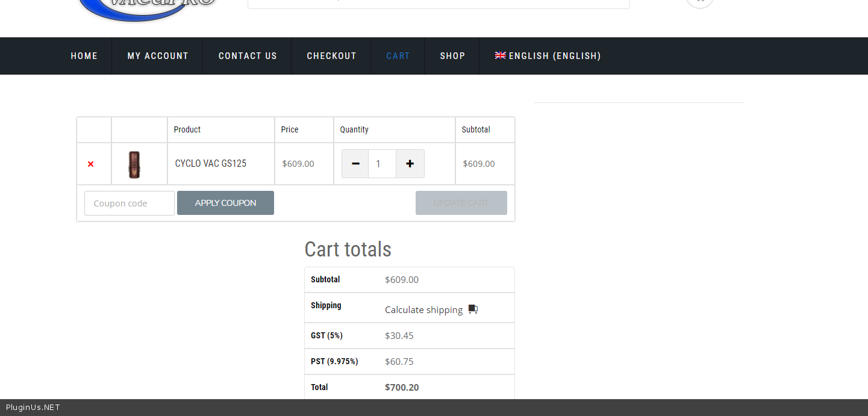Open the CYCLO VAC product thumbnail image
The height and width of the screenshot is (416, 868).
pos(134,164)
